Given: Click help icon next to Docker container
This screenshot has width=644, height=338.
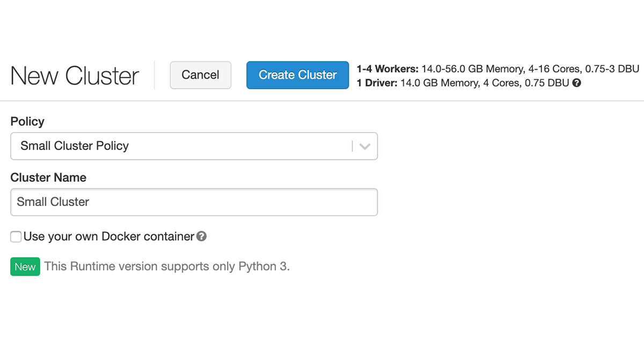Looking at the screenshot, I should (201, 236).
